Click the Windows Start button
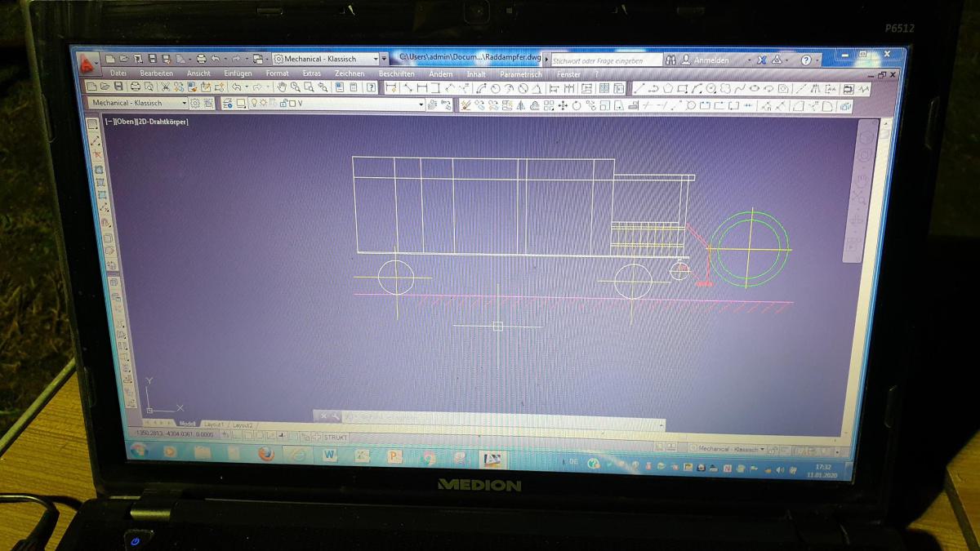This screenshot has height=551, width=980. click(139, 451)
